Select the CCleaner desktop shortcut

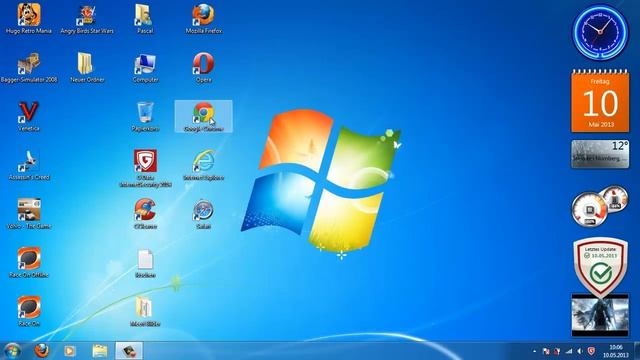[145, 214]
